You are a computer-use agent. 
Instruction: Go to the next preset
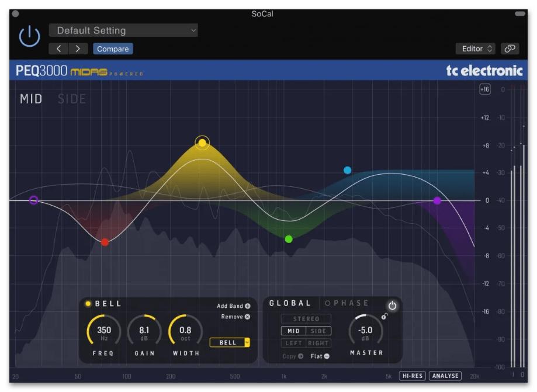pyautogui.click(x=78, y=48)
